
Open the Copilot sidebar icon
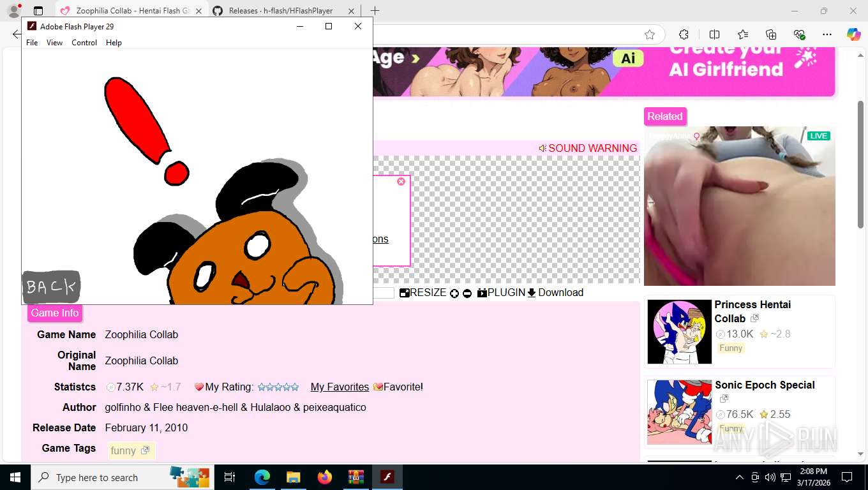click(854, 34)
